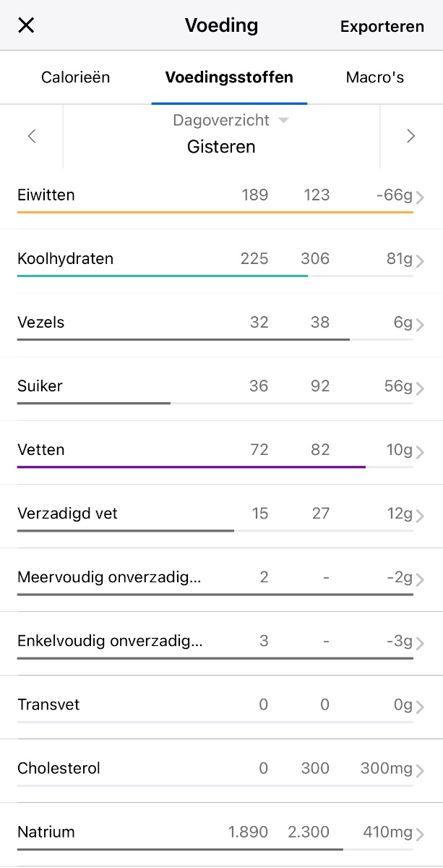This screenshot has height=868, width=443.
Task: Tap the Gisteren date label
Action: tap(221, 147)
